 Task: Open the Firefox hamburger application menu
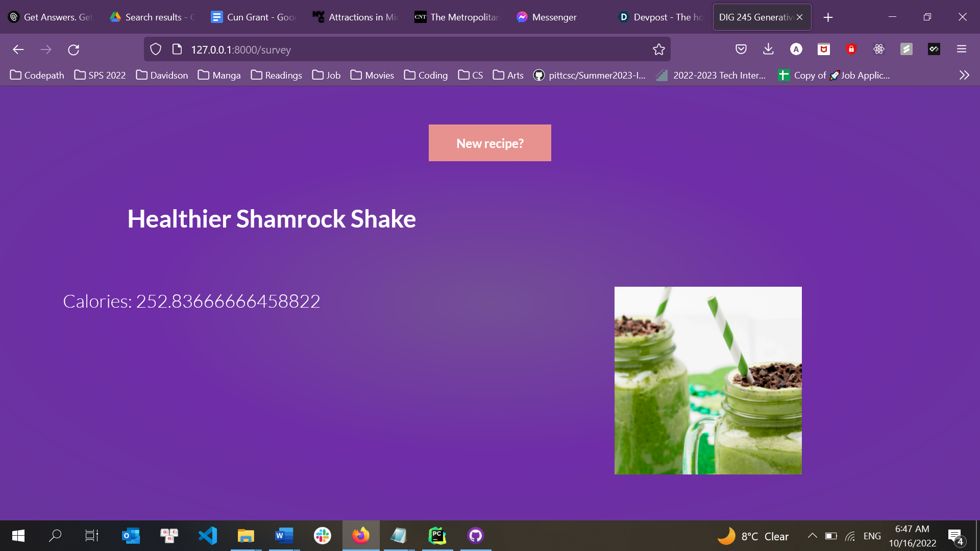pyautogui.click(x=962, y=49)
